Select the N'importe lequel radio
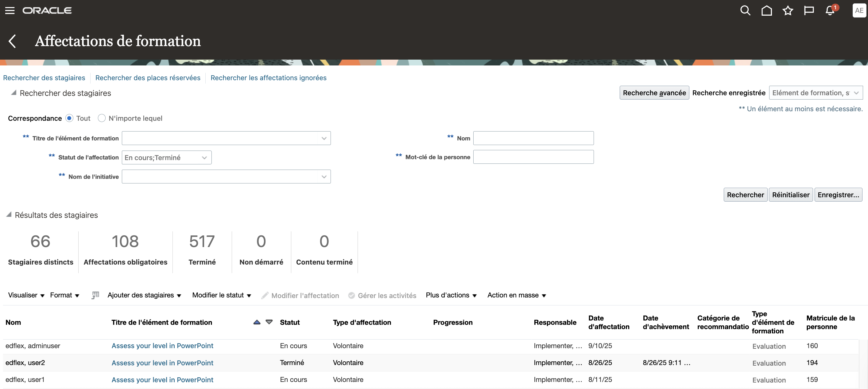 101,118
